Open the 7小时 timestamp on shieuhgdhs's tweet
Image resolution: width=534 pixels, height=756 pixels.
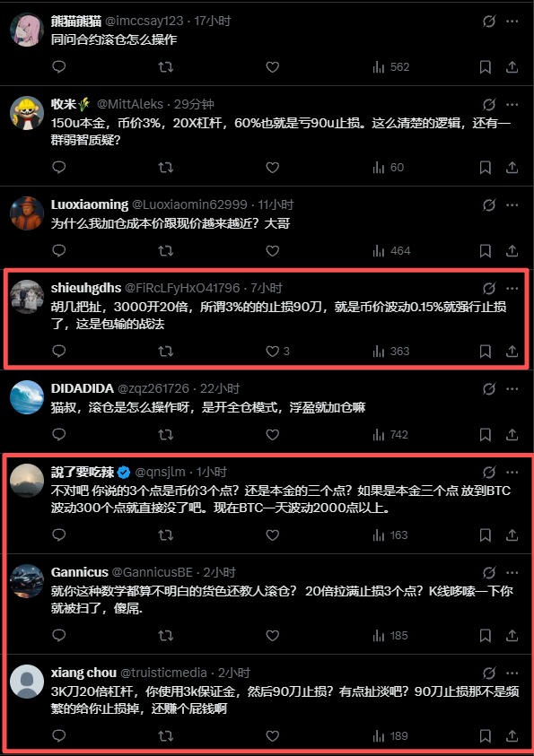click(x=267, y=288)
